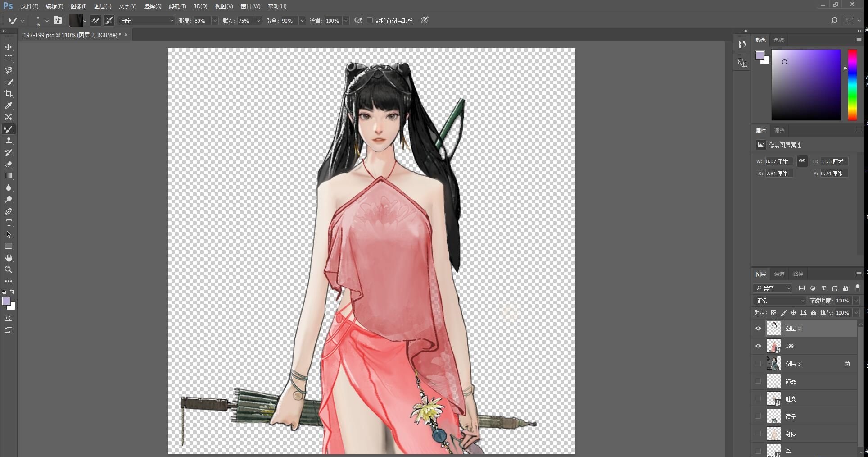
Task: Open the 图像(I) menu
Action: tap(78, 6)
